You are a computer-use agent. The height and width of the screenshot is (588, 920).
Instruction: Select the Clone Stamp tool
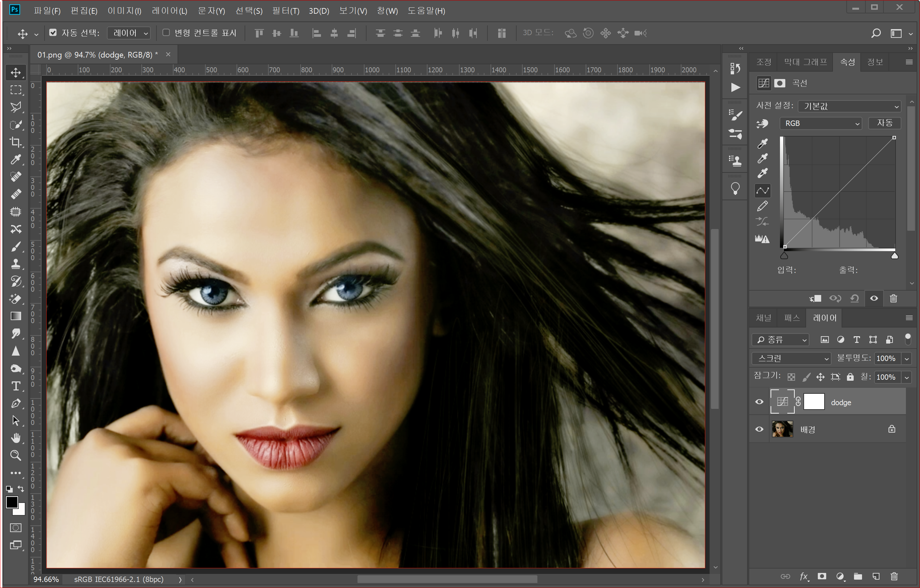[16, 264]
